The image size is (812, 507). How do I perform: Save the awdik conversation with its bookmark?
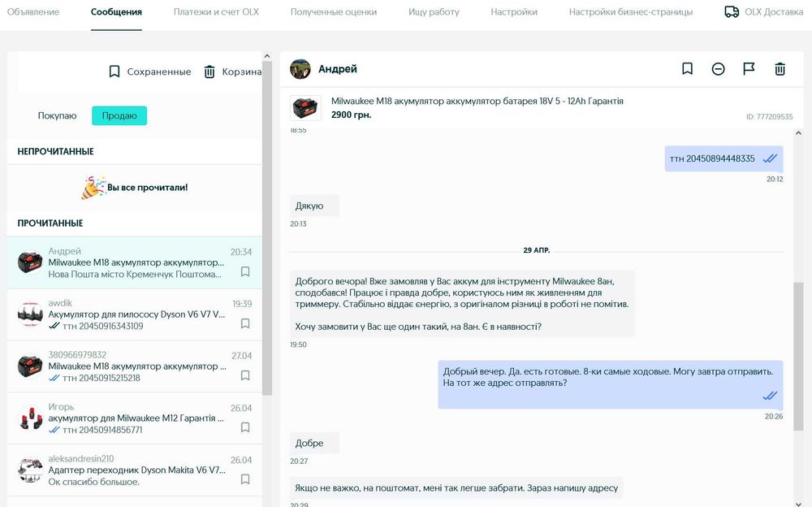tap(245, 323)
